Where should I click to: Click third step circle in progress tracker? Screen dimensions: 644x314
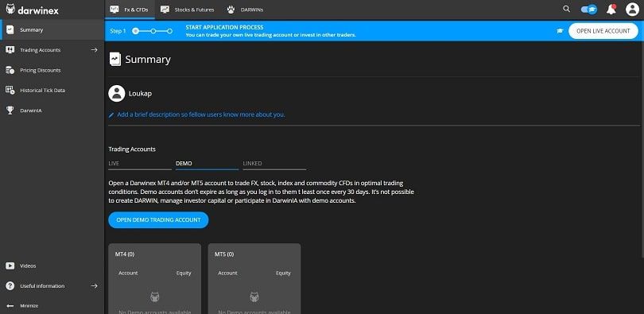tap(169, 31)
